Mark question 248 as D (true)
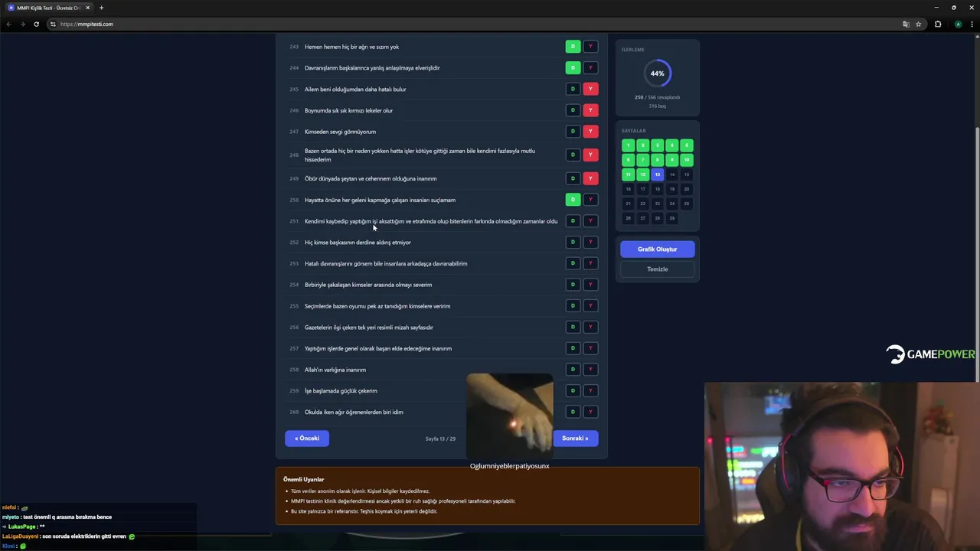Image resolution: width=980 pixels, height=551 pixels. 573,155
